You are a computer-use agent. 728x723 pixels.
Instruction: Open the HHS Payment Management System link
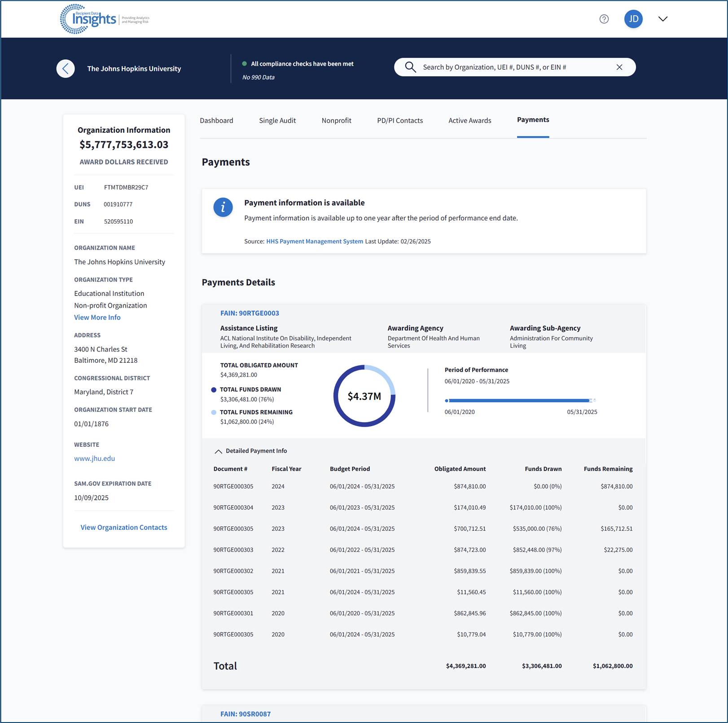tap(314, 241)
